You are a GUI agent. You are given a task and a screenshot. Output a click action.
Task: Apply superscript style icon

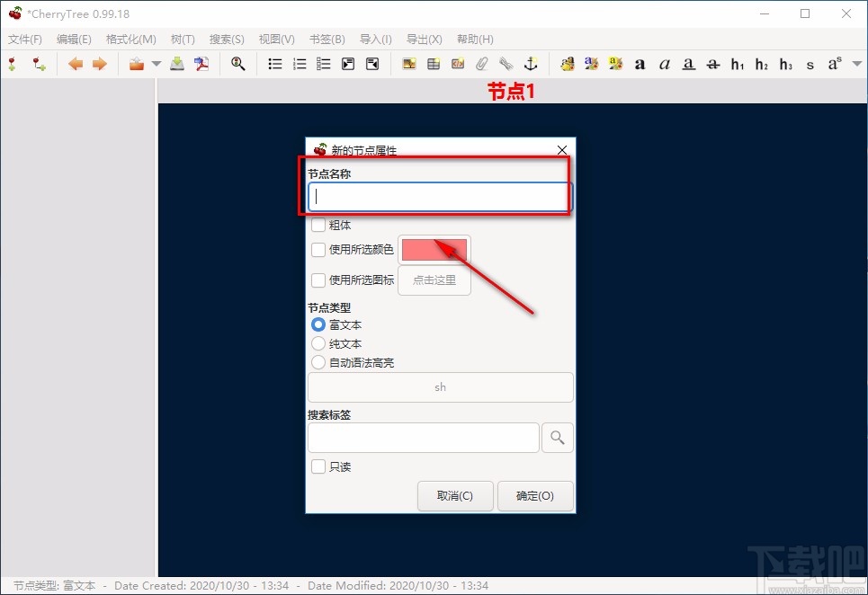(835, 64)
